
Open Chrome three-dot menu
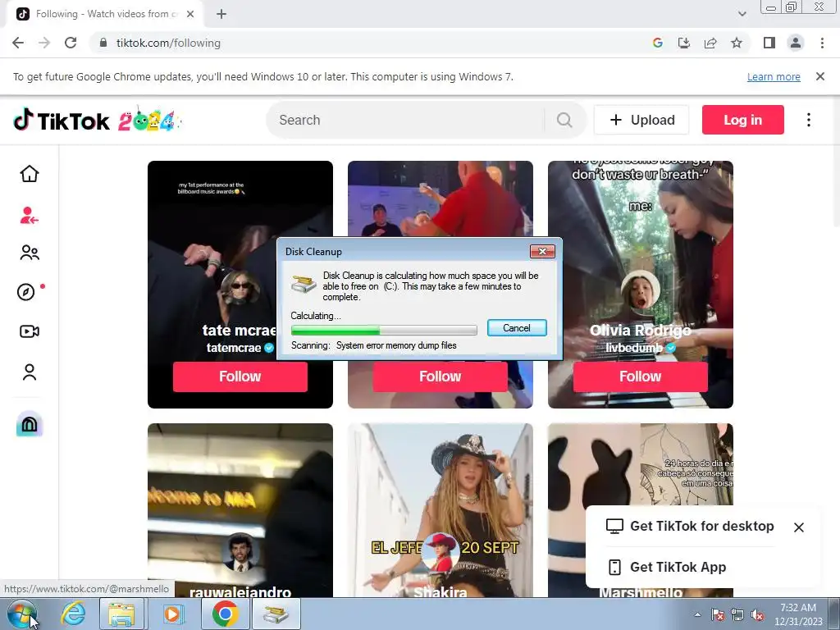[x=822, y=43]
